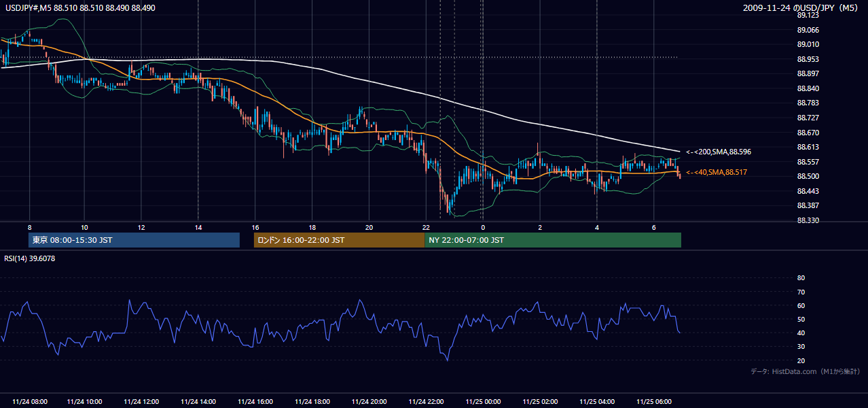Viewport: 868px width, 408px height.
Task: Click RSI scale value 40
Action: [x=801, y=333]
